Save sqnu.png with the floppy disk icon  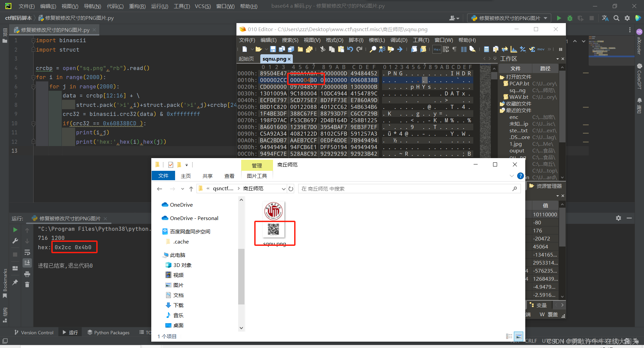pos(273,49)
